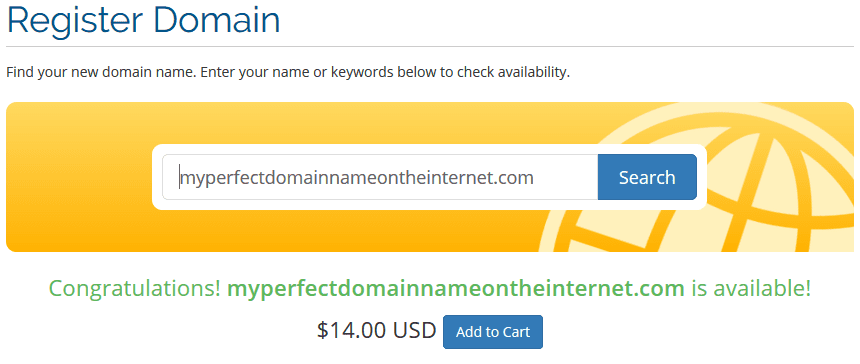The image size is (860, 364).
Task: Click the text cursor in the search field
Action: [179, 178]
